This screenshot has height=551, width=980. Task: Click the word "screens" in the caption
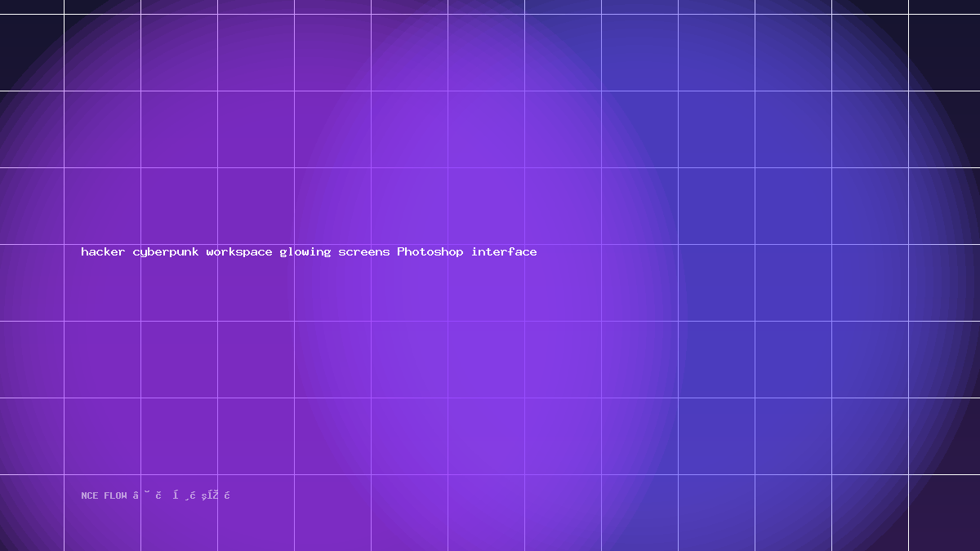(364, 252)
